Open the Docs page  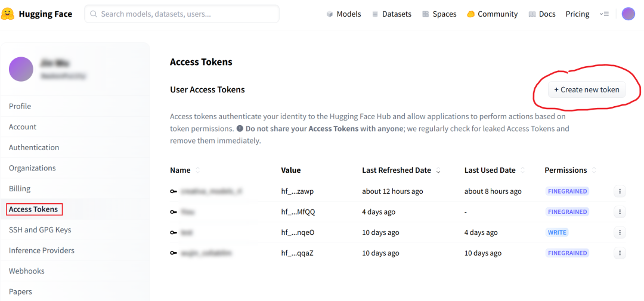tap(541, 14)
